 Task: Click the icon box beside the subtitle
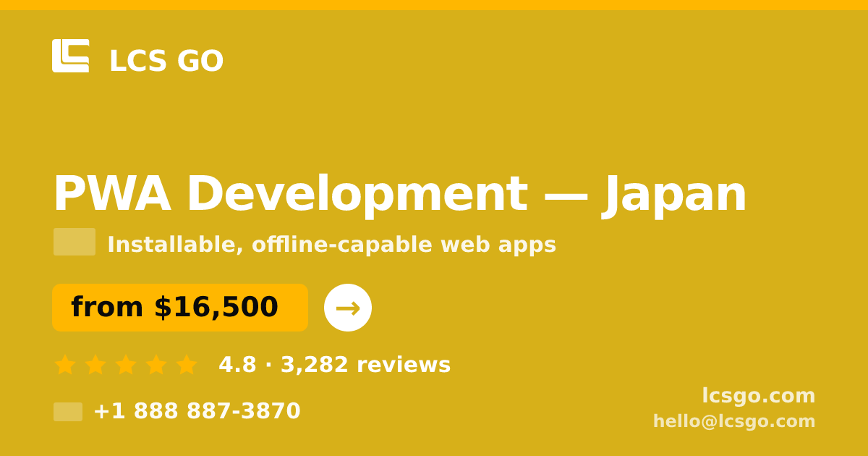[75, 242]
